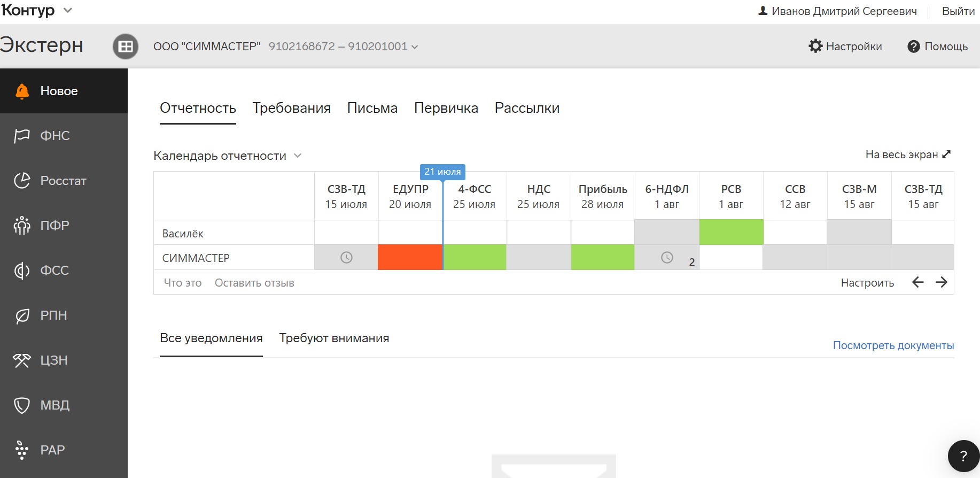The image size is (980, 478).
Task: Click green 4-ФСС cell for СИММАСТЕР
Action: click(475, 257)
